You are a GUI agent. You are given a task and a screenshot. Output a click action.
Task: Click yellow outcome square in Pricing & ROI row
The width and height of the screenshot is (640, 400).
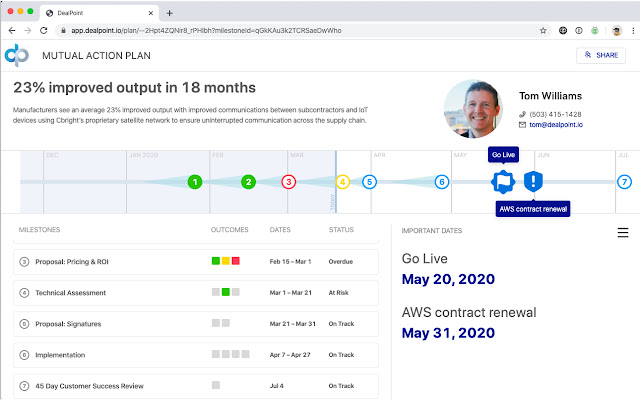(x=226, y=261)
